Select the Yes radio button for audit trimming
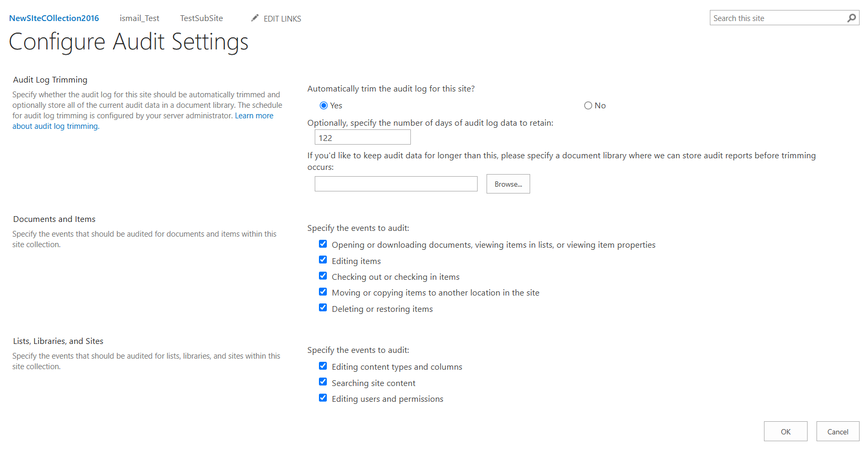868x457 pixels. 324,105
